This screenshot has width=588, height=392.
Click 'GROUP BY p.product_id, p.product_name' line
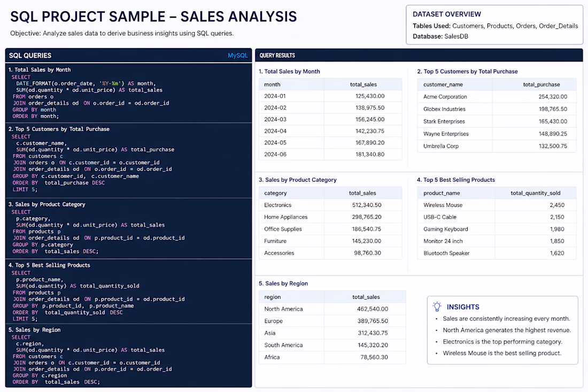click(x=73, y=306)
